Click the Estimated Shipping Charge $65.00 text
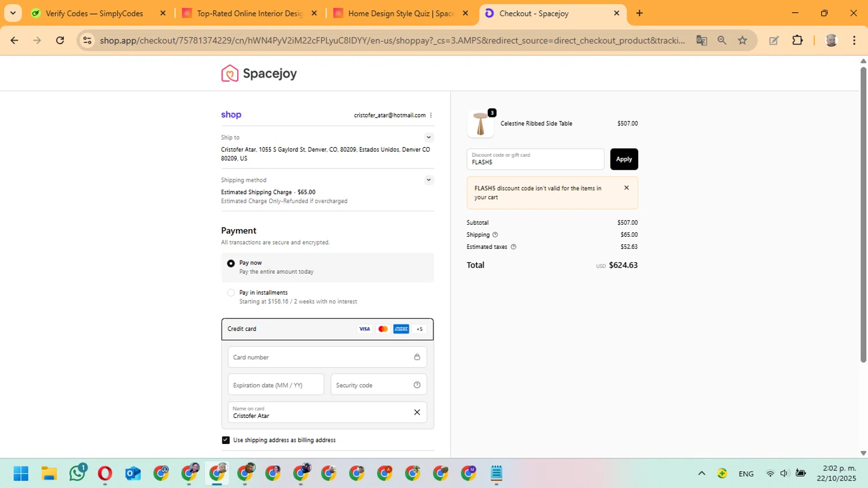The width and height of the screenshot is (868, 488). pos(268,192)
